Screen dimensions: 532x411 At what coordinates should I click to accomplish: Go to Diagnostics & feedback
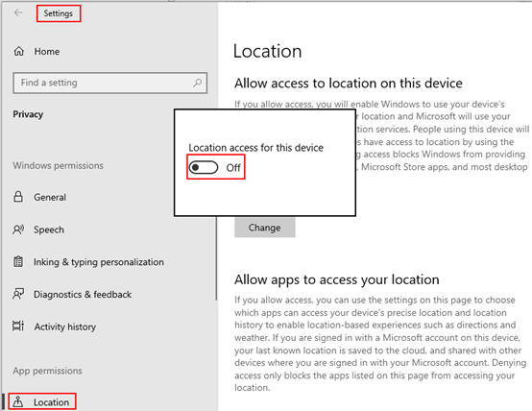click(83, 294)
